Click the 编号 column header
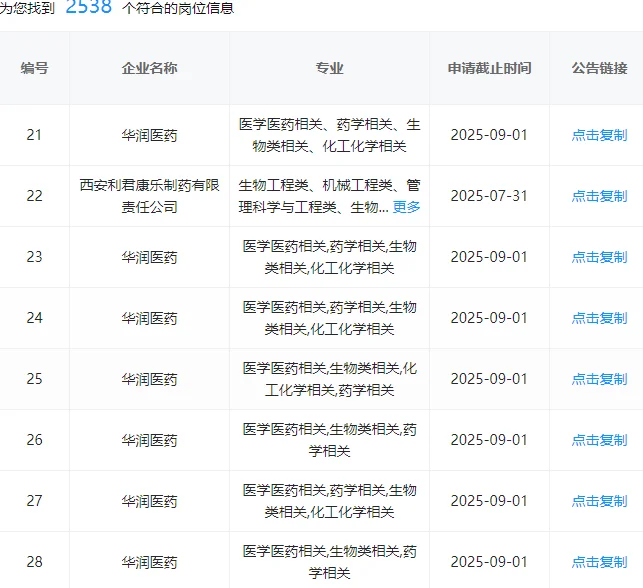Viewport: 643px width, 588px height. click(x=34, y=68)
